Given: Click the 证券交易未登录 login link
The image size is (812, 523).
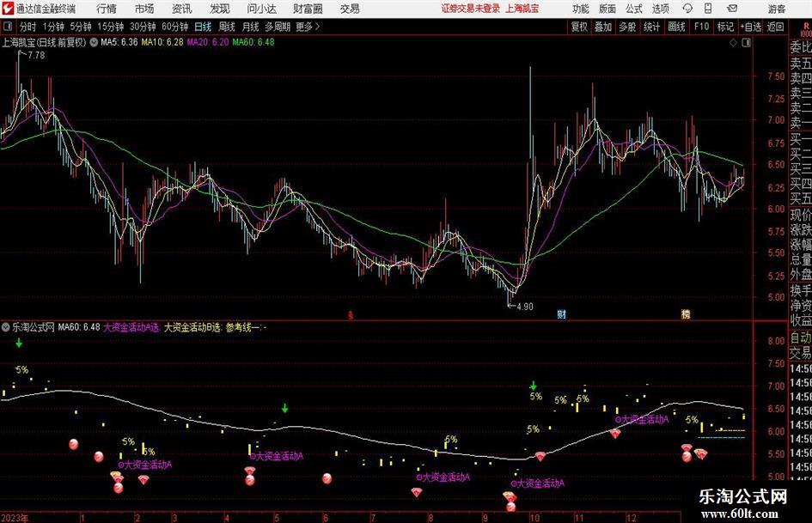Looking at the screenshot, I should point(470,9).
